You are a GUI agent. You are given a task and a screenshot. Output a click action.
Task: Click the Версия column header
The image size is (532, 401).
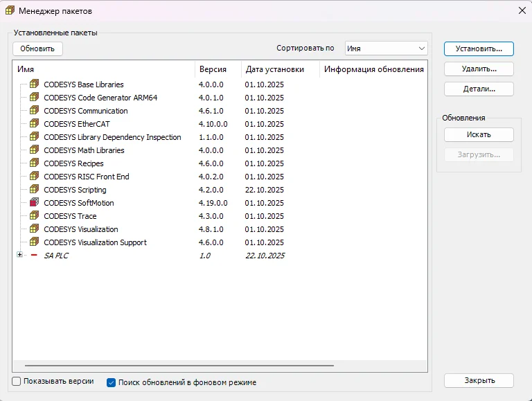218,69
